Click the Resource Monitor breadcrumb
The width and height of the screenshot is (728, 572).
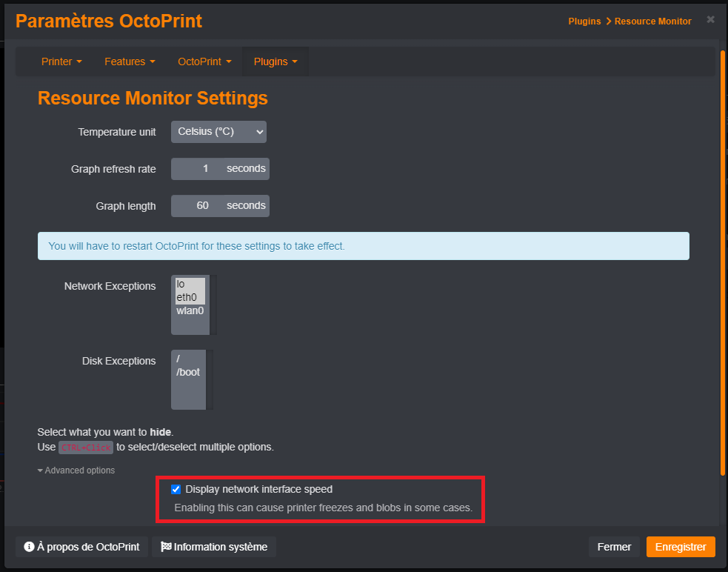[x=652, y=21]
